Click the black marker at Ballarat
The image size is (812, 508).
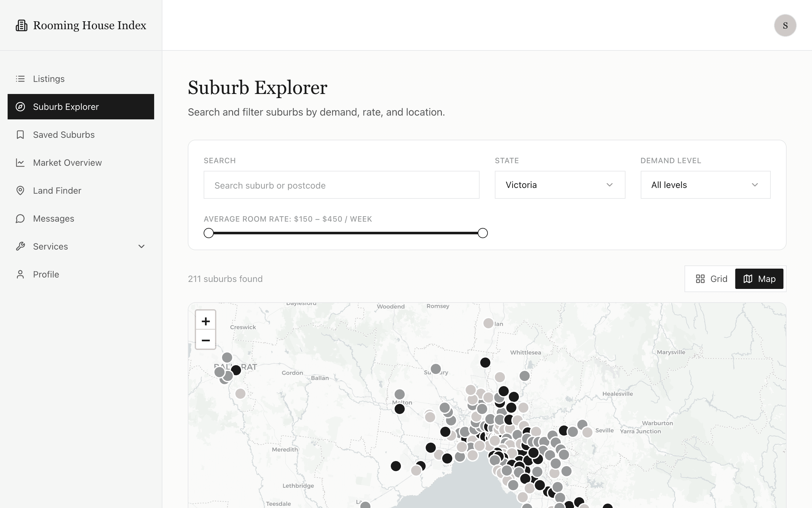(236, 370)
